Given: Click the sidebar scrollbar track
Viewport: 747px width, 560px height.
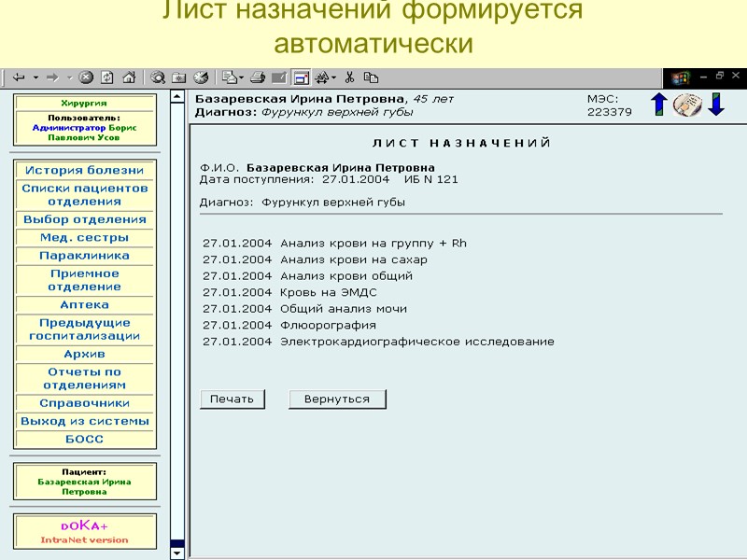Looking at the screenshot, I should [177, 321].
